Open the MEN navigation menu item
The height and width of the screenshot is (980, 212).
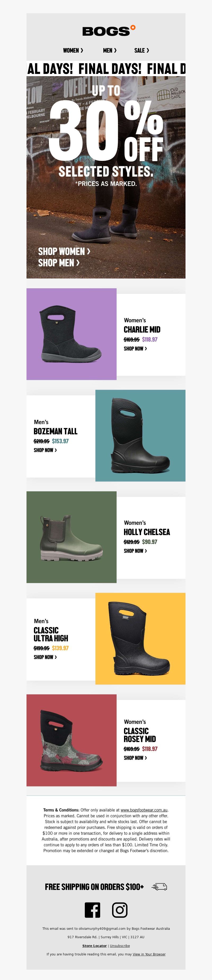pyautogui.click(x=110, y=50)
